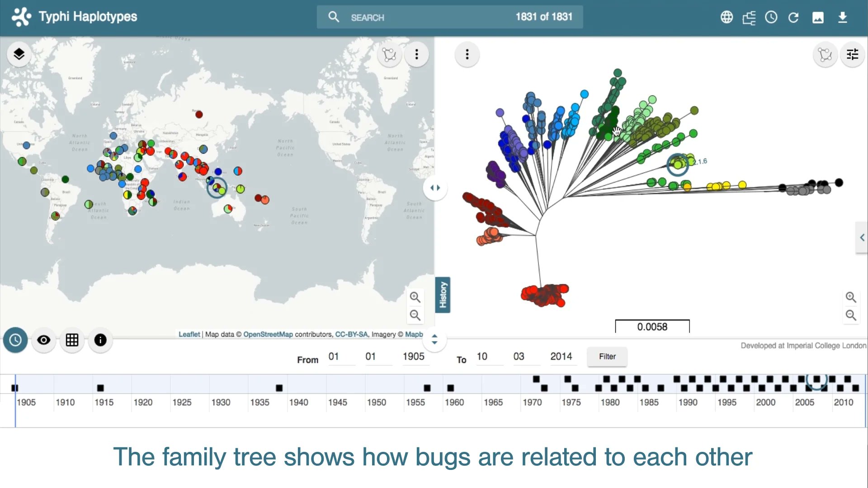The image size is (868, 488).
Task: Activate the tree lasso selection tool
Action: (825, 55)
